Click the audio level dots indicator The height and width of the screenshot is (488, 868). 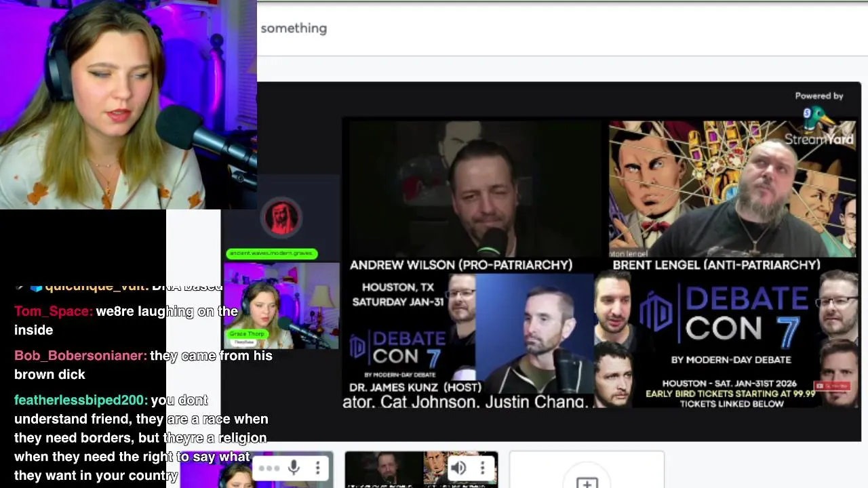[x=269, y=468]
